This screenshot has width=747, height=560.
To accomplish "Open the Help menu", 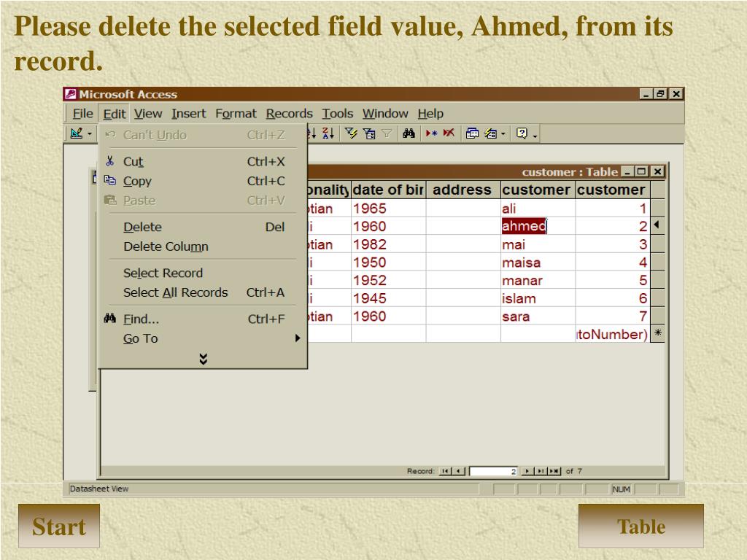I will point(430,113).
